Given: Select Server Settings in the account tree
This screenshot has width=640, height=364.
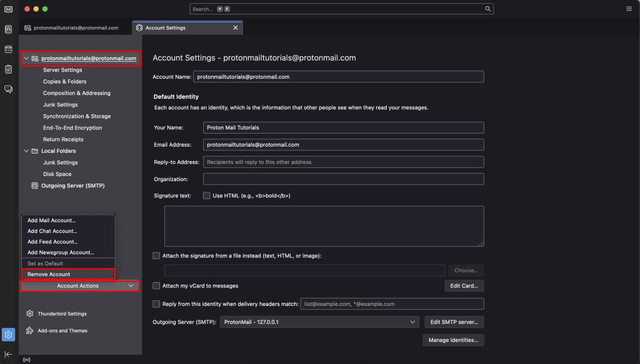Looking at the screenshot, I should pyautogui.click(x=62, y=70).
